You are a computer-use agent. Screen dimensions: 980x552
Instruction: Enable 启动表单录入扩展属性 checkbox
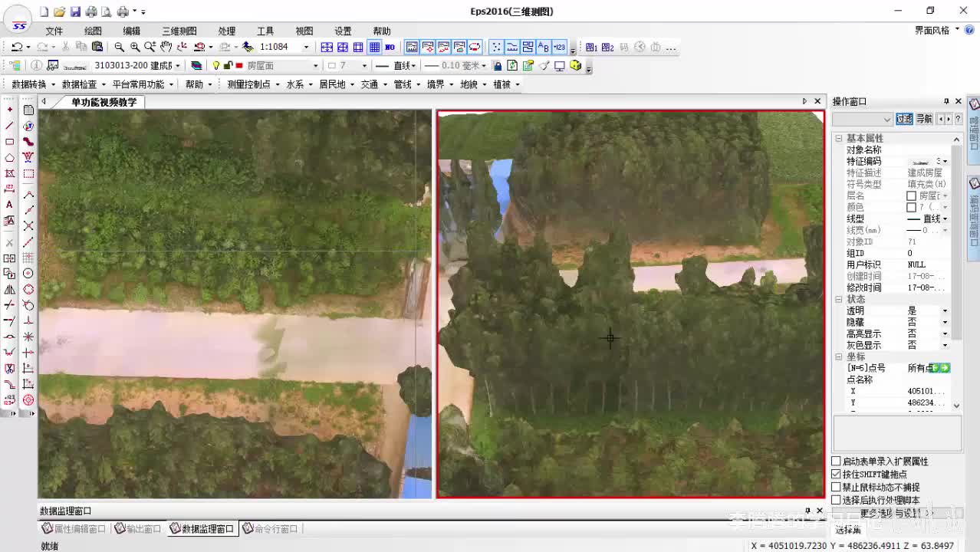836,462
